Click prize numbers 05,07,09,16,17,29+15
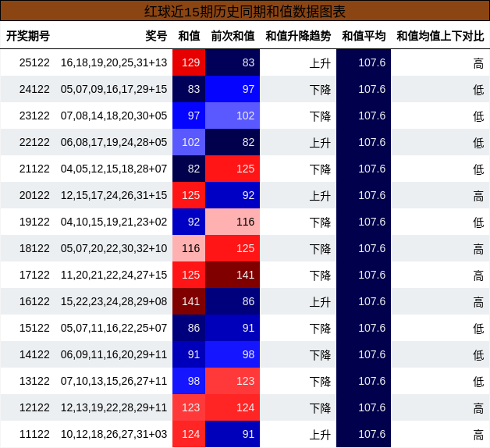The width and height of the screenshot is (490, 448). [x=114, y=89]
